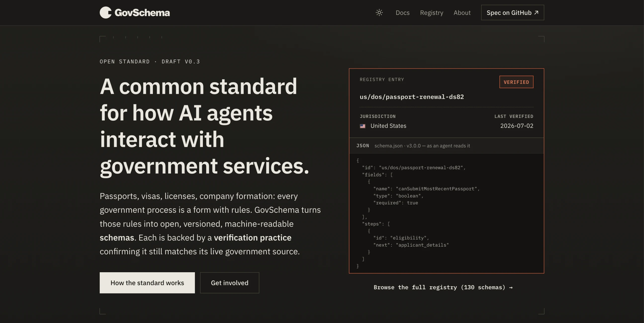Open the Registry navigation link

click(x=431, y=12)
